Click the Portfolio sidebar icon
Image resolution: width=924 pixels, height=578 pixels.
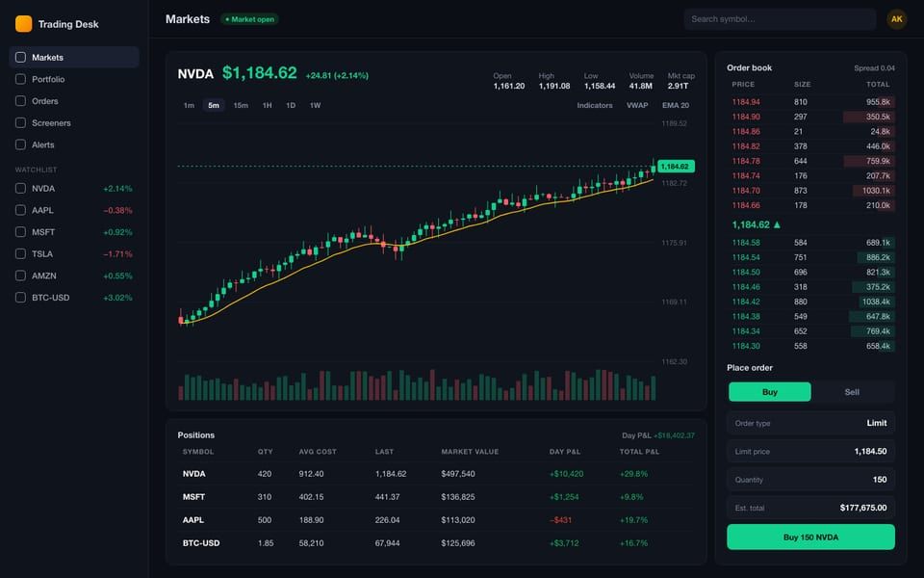pyautogui.click(x=20, y=79)
